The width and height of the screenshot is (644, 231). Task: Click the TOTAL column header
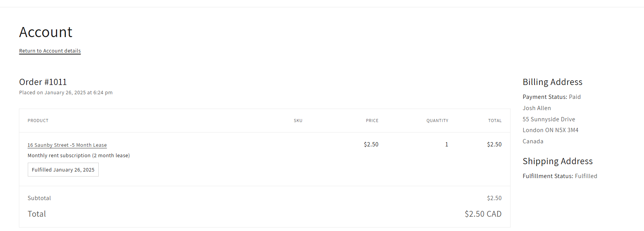(494, 121)
